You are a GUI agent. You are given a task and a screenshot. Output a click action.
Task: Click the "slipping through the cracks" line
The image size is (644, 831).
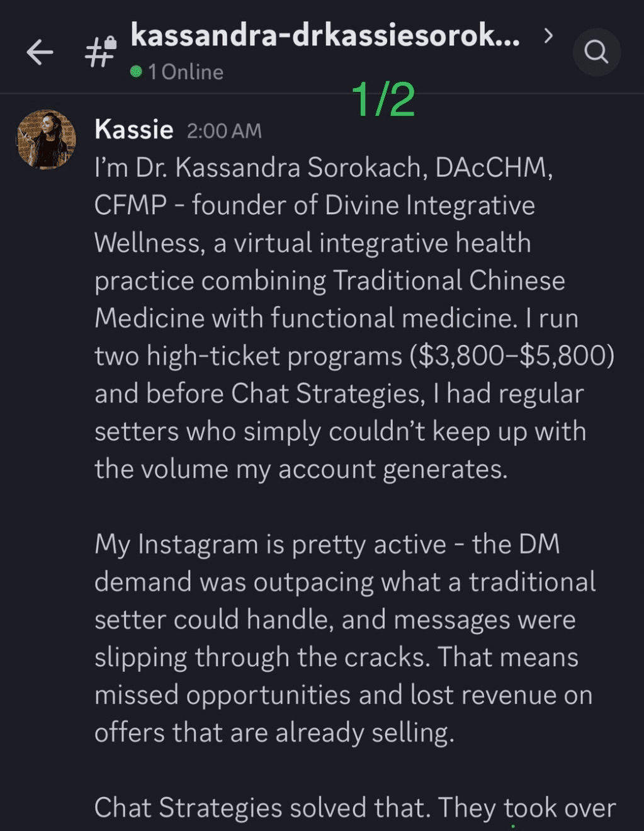point(262,658)
